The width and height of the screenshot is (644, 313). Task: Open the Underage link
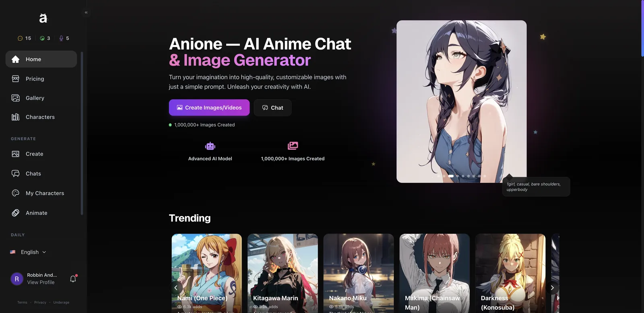point(61,303)
